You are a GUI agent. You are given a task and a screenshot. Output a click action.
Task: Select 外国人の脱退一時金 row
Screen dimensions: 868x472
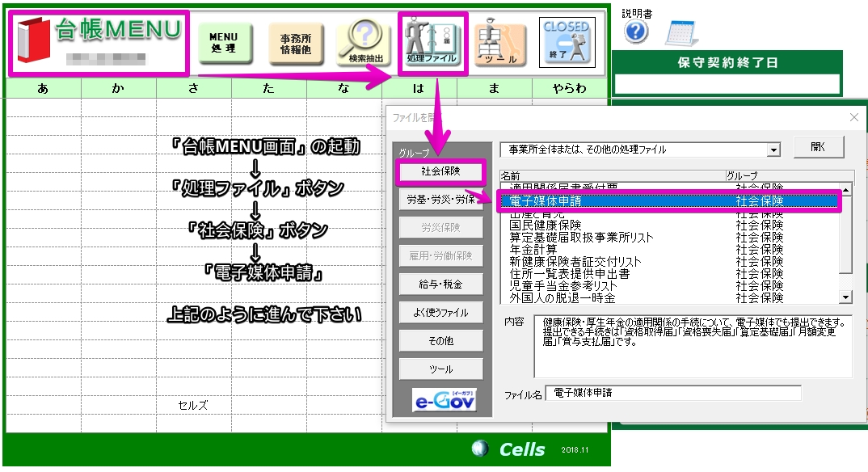tap(668, 298)
